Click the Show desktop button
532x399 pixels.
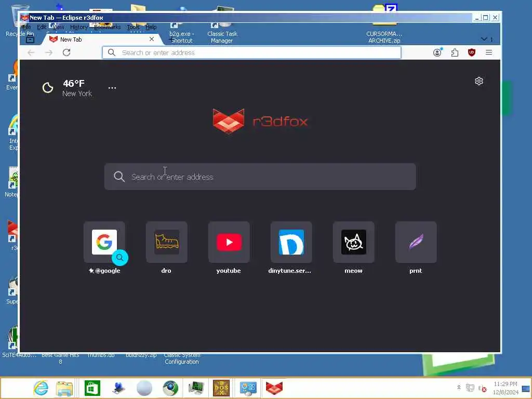[526, 388]
